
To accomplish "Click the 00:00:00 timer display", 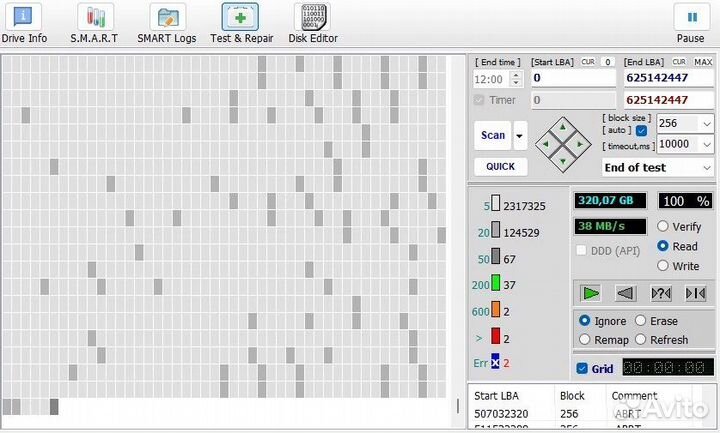I will click(668, 367).
